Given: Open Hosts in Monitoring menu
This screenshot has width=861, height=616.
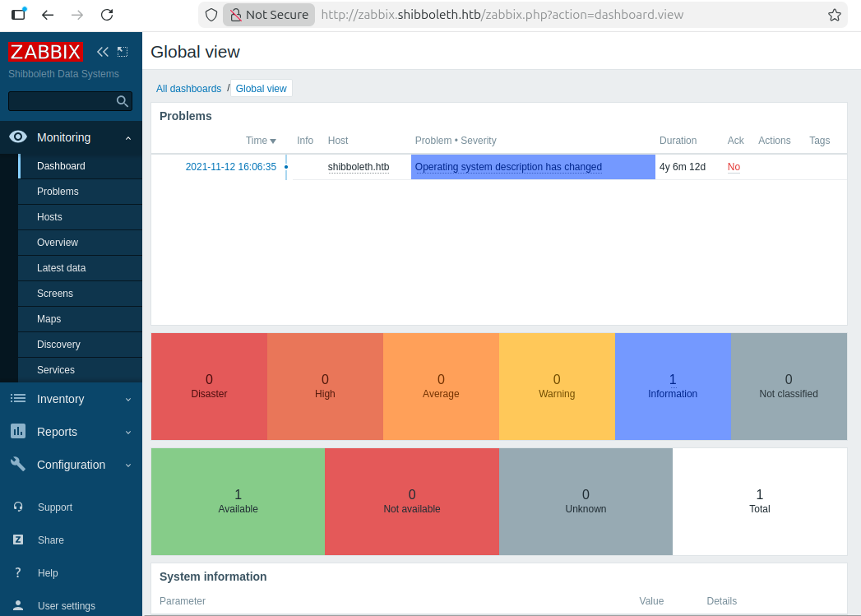Looking at the screenshot, I should 80,217.
